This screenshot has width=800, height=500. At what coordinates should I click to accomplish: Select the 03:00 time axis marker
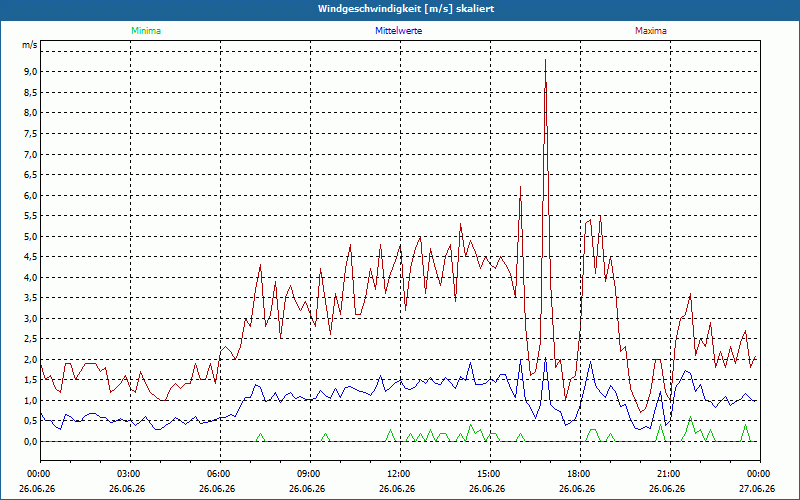131,474
